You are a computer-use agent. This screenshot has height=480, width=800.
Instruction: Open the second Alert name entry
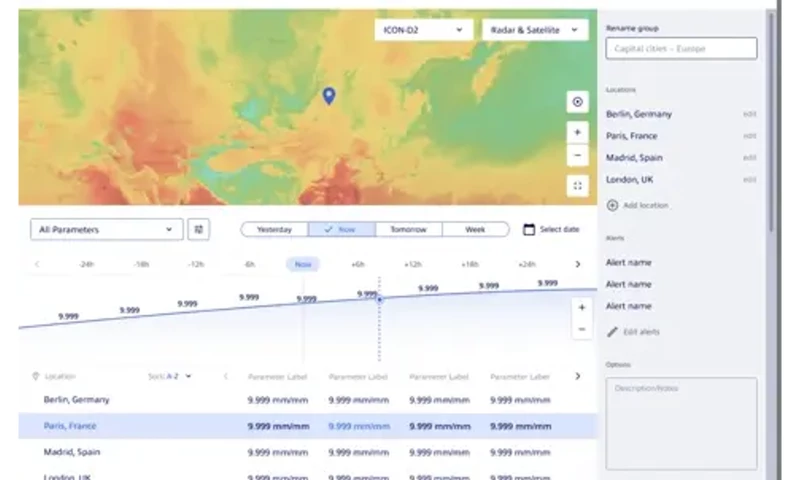[629, 285]
